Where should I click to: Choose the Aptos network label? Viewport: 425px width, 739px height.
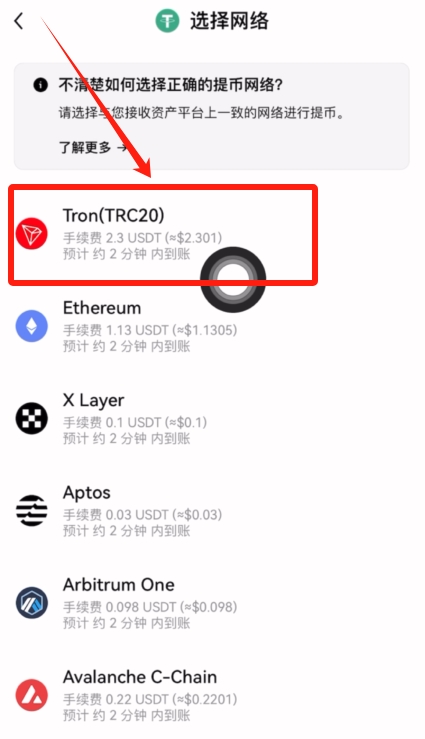click(x=87, y=493)
